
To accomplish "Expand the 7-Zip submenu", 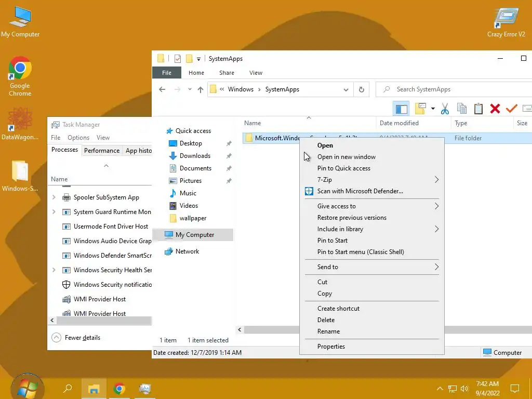I will [372, 180].
